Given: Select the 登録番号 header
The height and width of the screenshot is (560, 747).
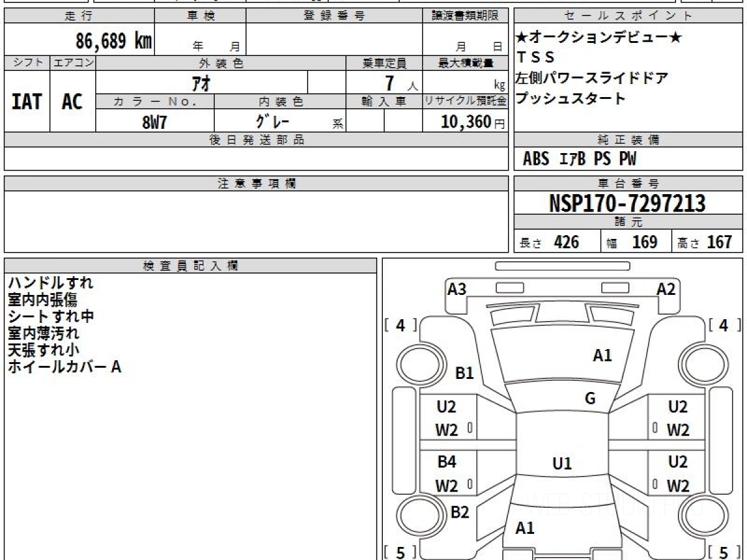Looking at the screenshot, I should coord(334,16).
